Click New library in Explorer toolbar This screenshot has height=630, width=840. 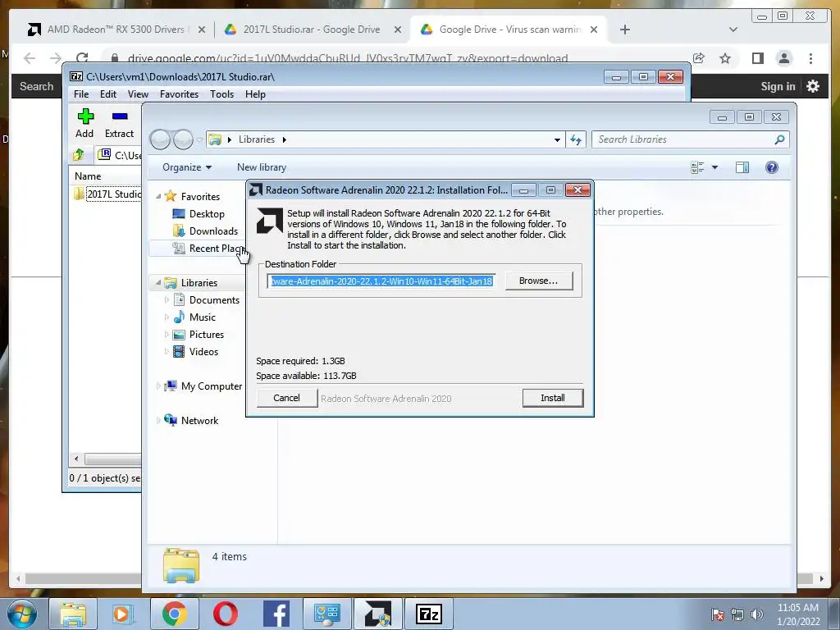point(262,167)
